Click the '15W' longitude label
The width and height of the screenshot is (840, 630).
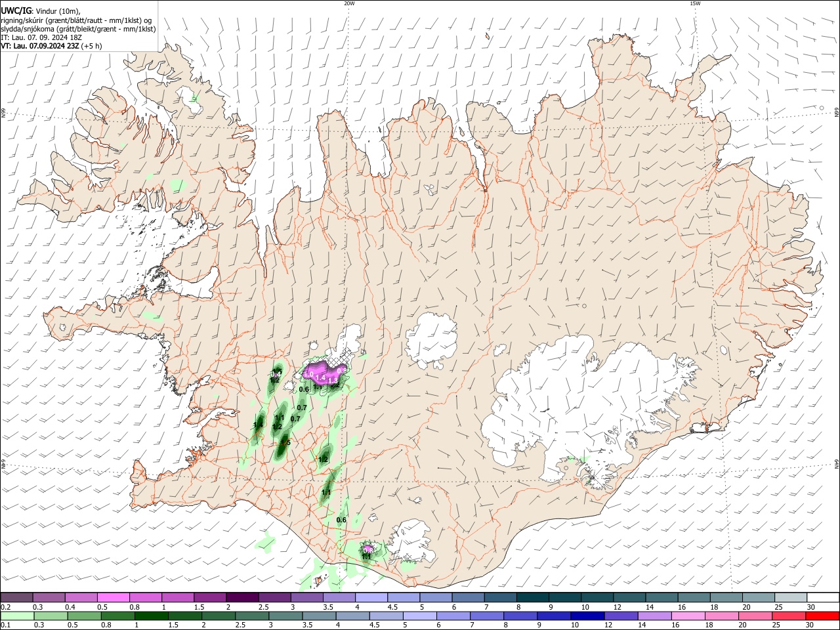[694, 3]
